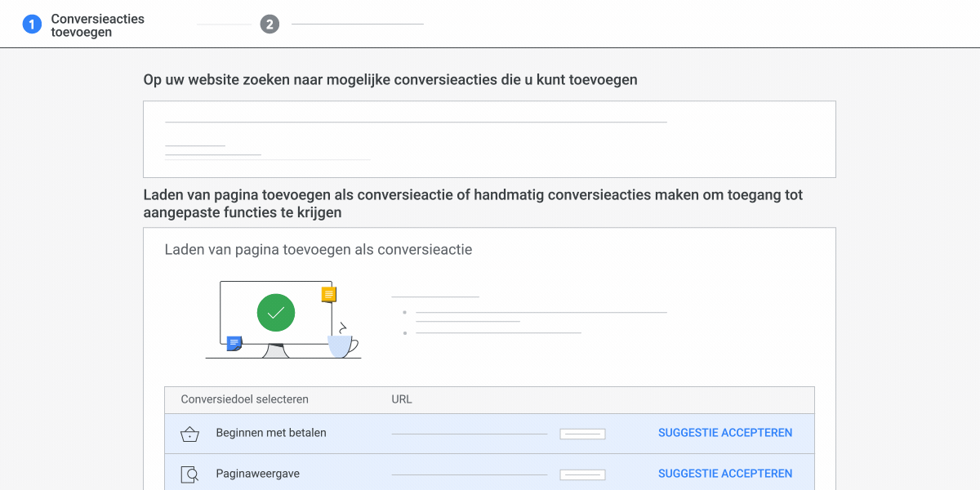Click the green checkmark monitor illustration
Image resolution: width=980 pixels, height=490 pixels.
click(x=283, y=318)
